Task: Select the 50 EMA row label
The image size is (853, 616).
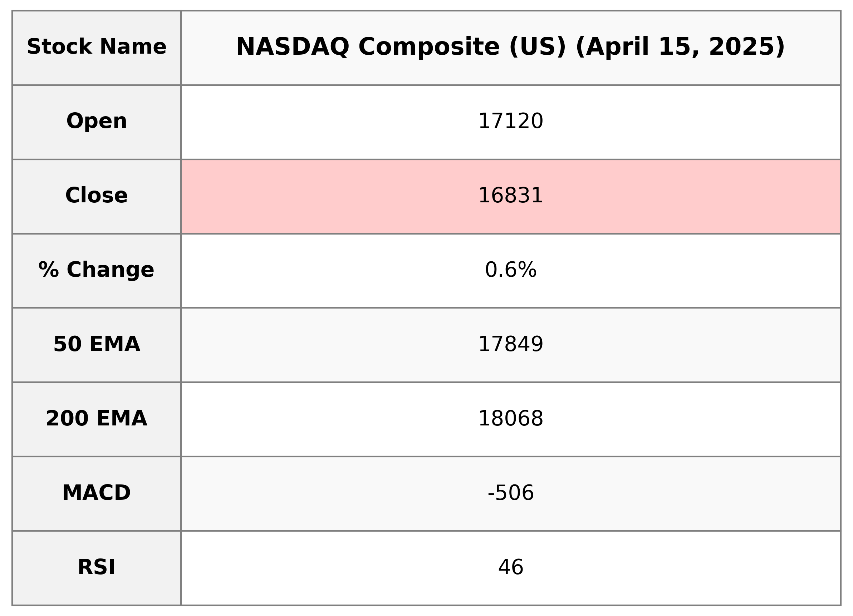Action: [97, 344]
